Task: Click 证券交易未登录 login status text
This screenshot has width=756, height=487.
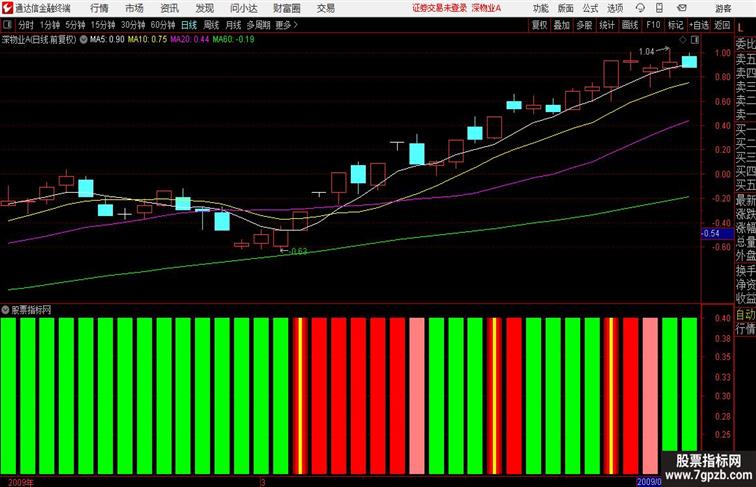Action: (x=440, y=8)
